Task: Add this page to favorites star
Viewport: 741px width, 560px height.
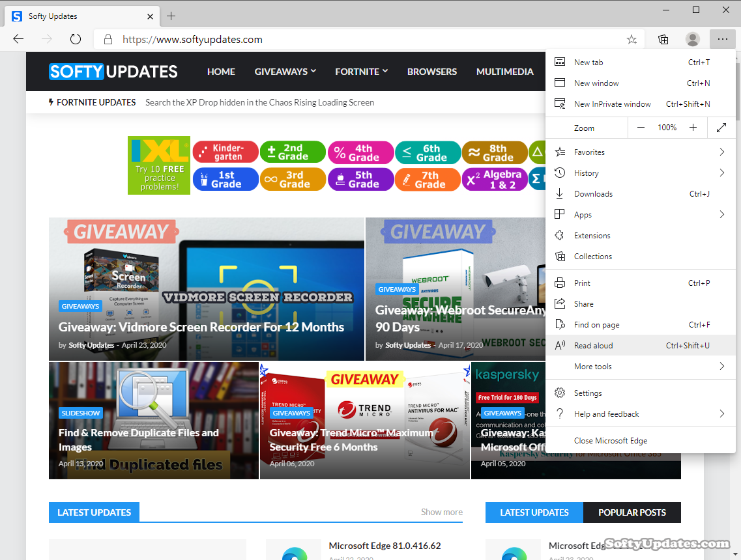Action: [632, 40]
